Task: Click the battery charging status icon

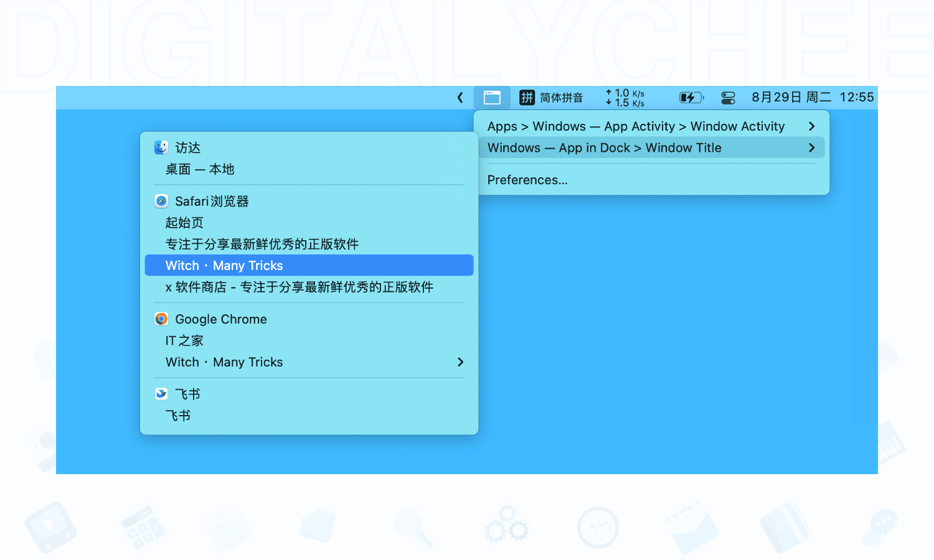Action: point(691,98)
